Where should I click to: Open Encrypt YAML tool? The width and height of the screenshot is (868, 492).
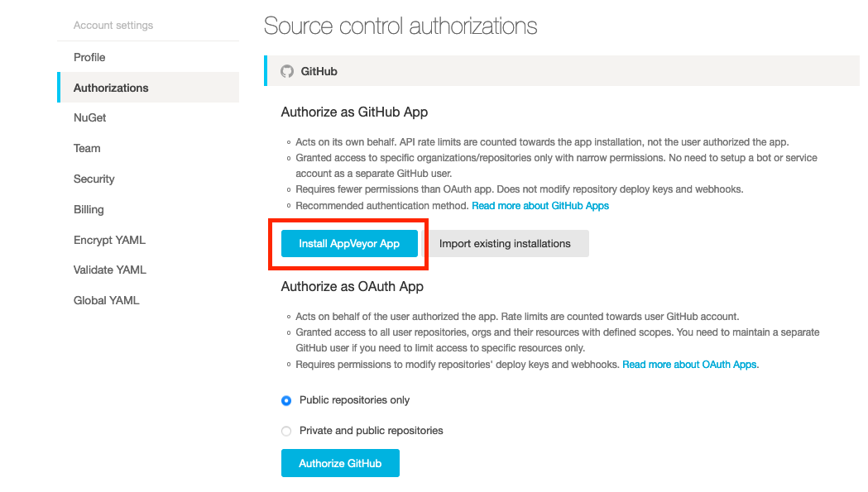[109, 240]
